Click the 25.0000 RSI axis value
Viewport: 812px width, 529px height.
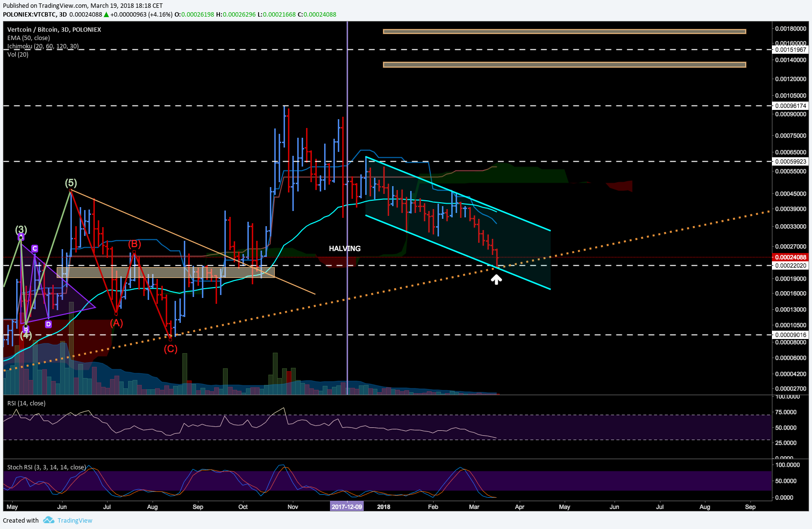click(786, 443)
